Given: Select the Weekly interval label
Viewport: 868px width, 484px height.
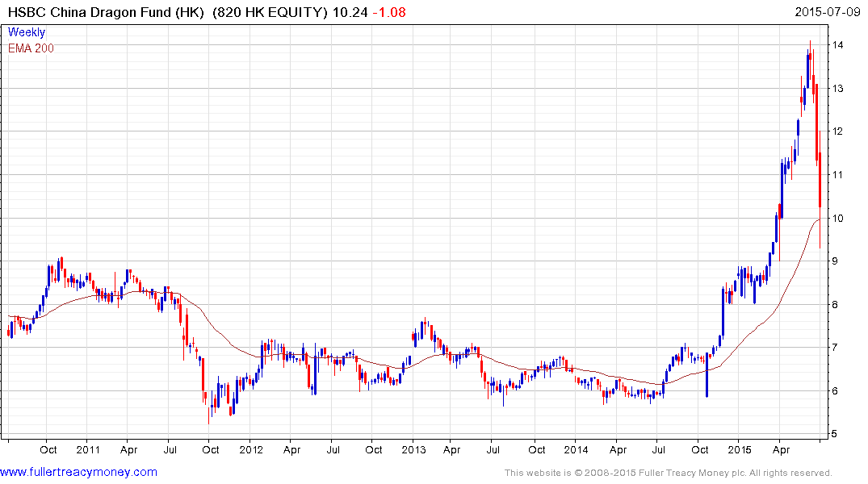Looking at the screenshot, I should 27,32.
